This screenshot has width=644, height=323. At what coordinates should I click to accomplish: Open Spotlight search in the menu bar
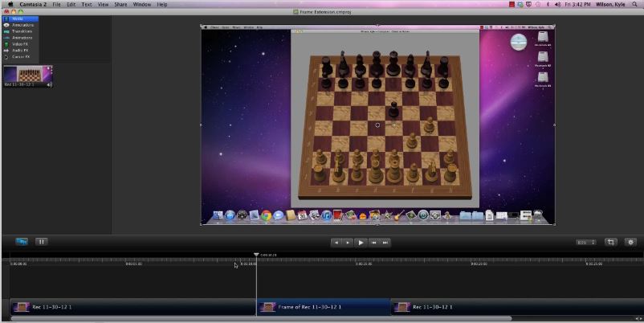pyautogui.click(x=636, y=5)
